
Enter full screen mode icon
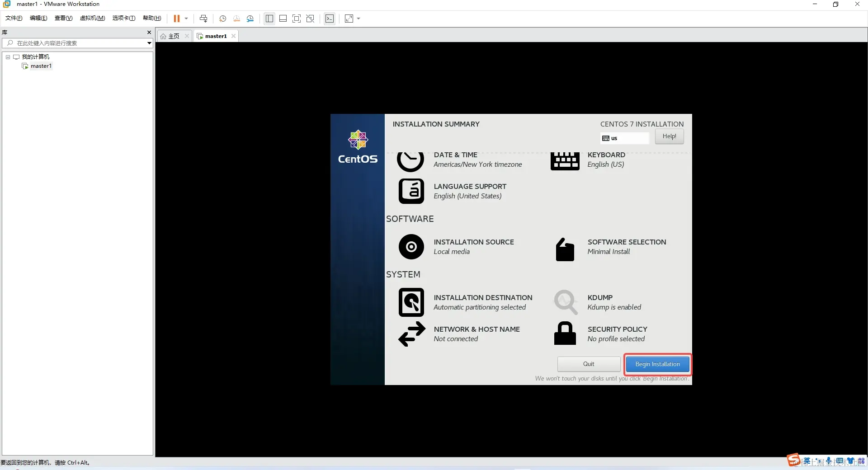click(x=297, y=19)
